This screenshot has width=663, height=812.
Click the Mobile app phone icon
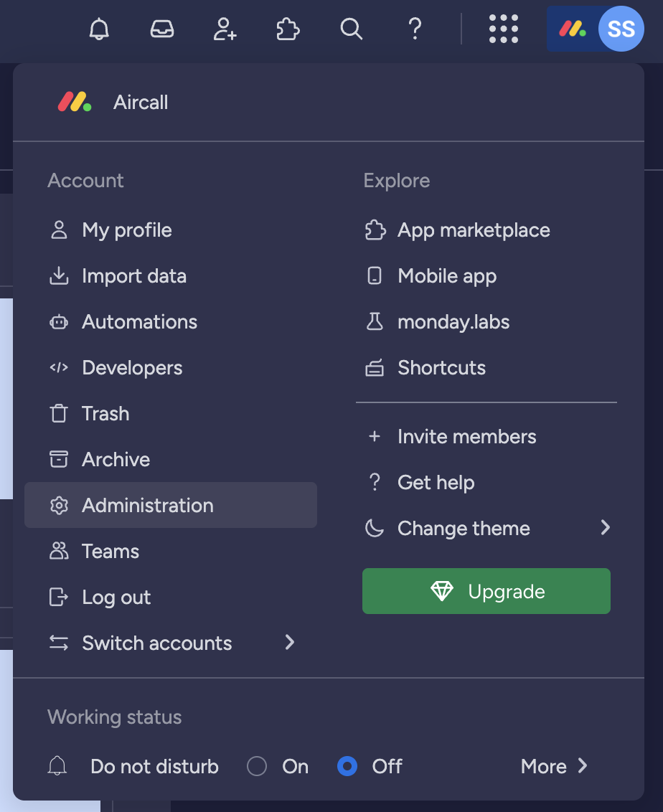375,276
